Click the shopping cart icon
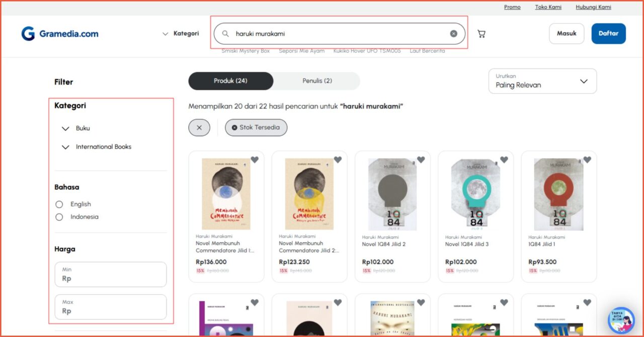The image size is (644, 337). point(481,34)
